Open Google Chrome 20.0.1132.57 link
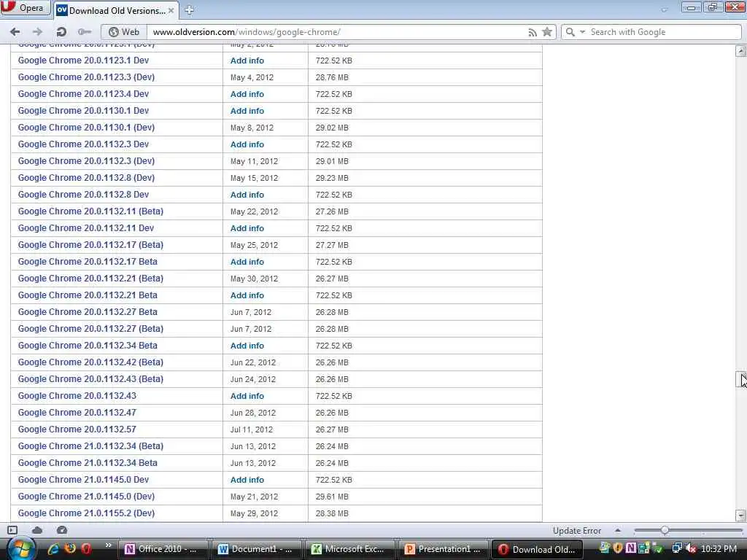Viewport: 747px width, 560px height. pos(77,429)
